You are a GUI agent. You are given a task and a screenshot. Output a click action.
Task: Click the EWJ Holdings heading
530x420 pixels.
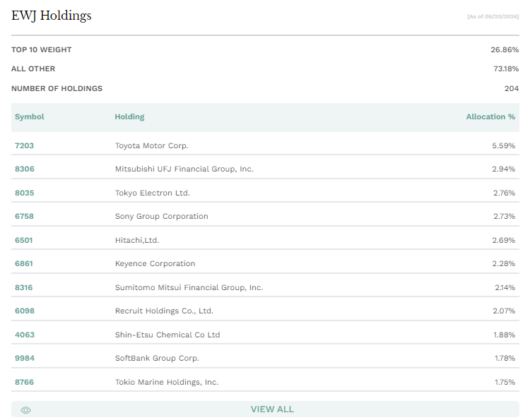coord(52,16)
